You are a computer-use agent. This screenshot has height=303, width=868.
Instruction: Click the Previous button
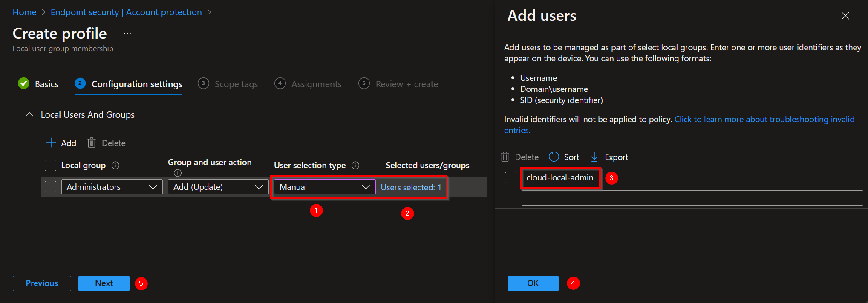pyautogui.click(x=42, y=283)
